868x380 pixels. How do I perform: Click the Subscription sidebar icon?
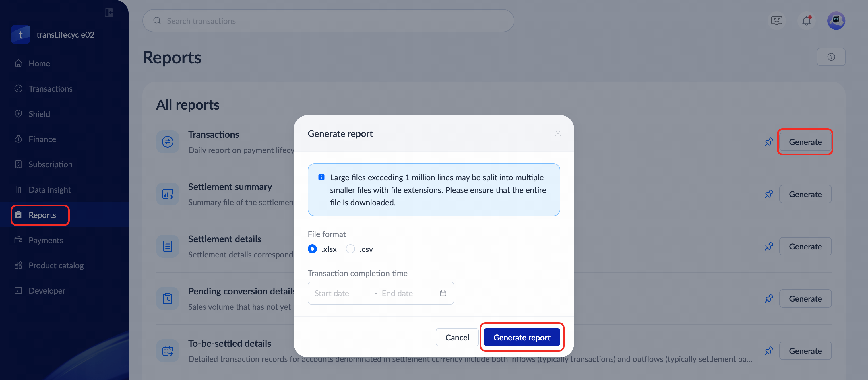click(19, 164)
